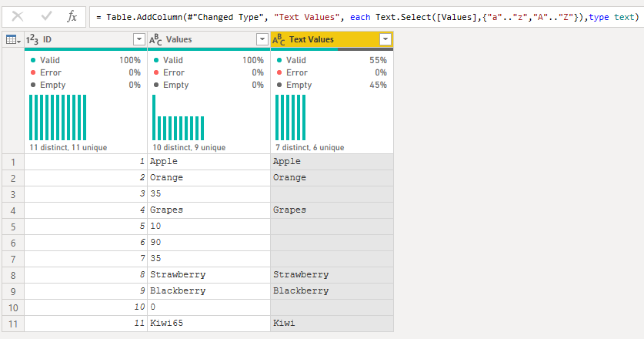Select the Values cell 35 in row 7
644x339 pixels.
coord(209,259)
